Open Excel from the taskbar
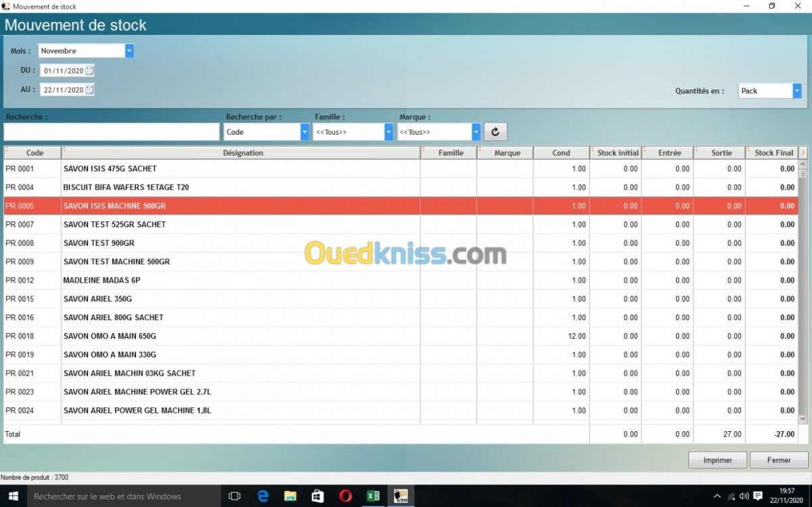 (x=373, y=496)
